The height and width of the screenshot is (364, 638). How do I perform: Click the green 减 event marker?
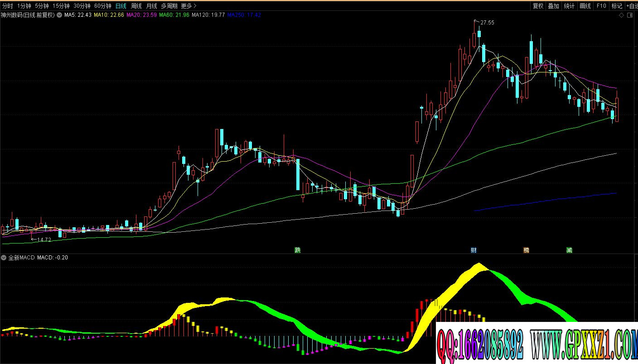pos(569,250)
